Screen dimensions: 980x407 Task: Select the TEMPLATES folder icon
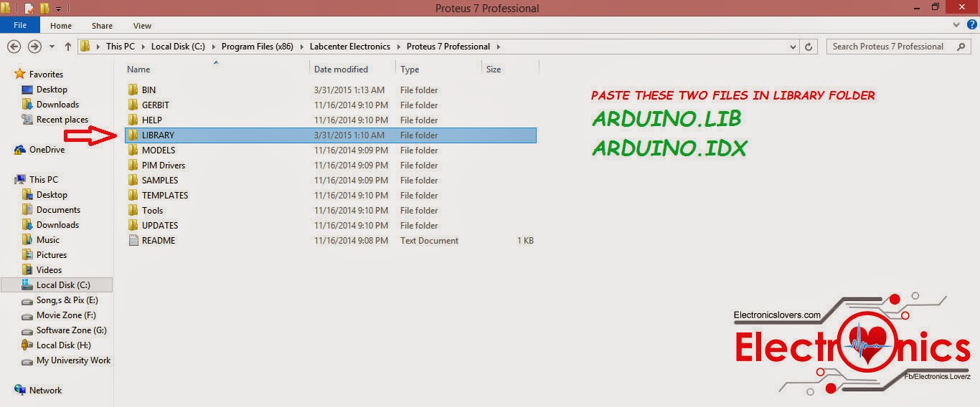pyautogui.click(x=133, y=196)
